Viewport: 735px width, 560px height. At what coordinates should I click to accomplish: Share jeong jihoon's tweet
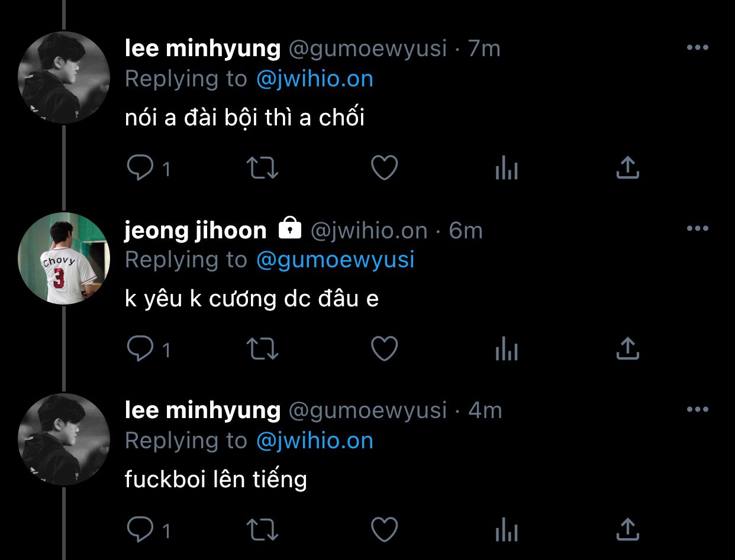tap(627, 349)
